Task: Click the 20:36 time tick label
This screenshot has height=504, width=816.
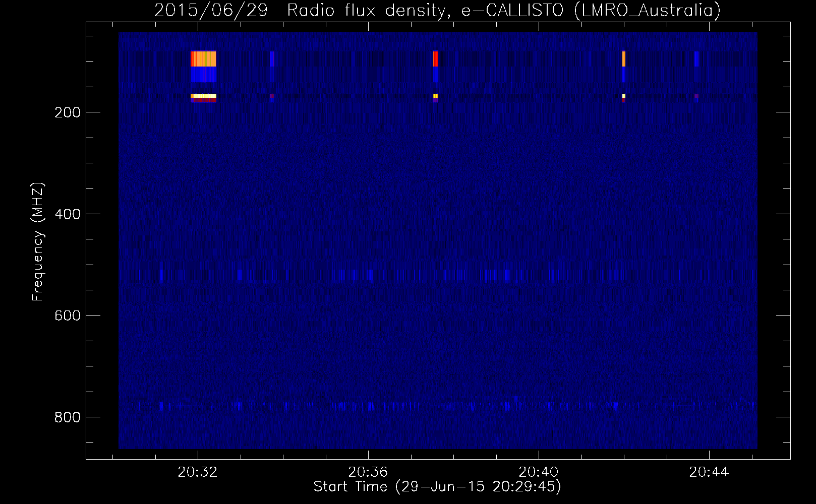Action: click(x=368, y=472)
